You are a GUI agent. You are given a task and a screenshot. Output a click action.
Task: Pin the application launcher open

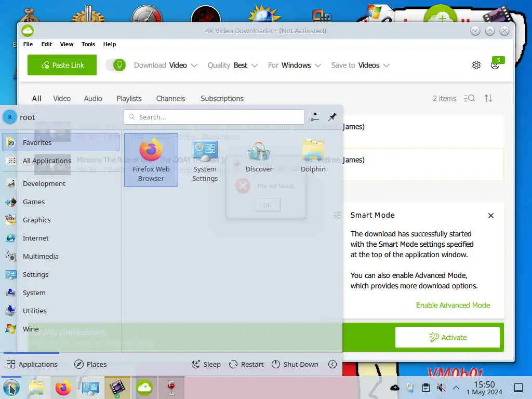coord(332,117)
